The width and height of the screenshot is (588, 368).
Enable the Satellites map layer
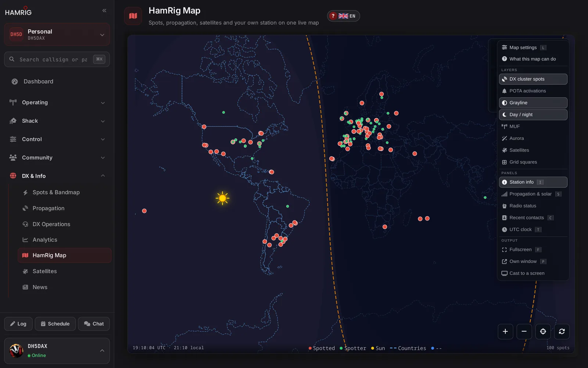(x=533, y=150)
